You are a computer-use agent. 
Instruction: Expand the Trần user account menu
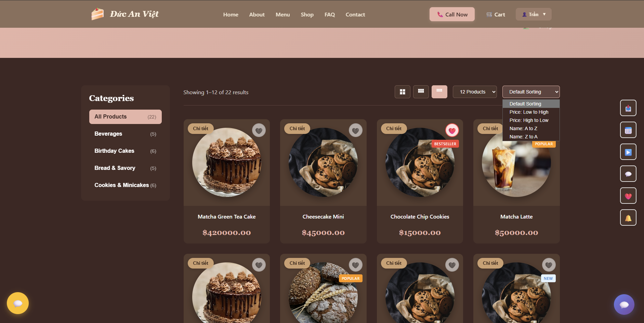(x=534, y=14)
